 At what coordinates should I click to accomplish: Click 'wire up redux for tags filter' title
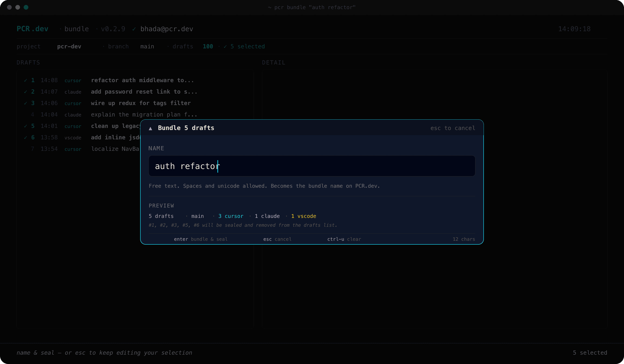[x=141, y=103]
